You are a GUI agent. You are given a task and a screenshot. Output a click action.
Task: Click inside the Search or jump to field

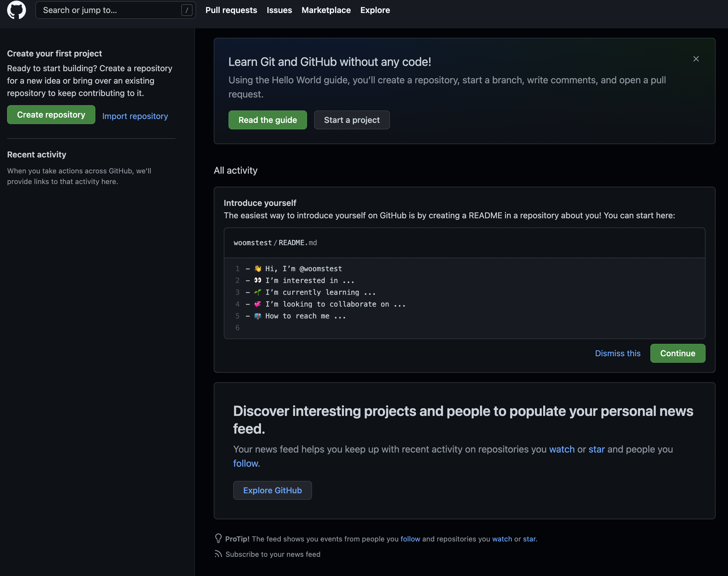click(x=101, y=10)
